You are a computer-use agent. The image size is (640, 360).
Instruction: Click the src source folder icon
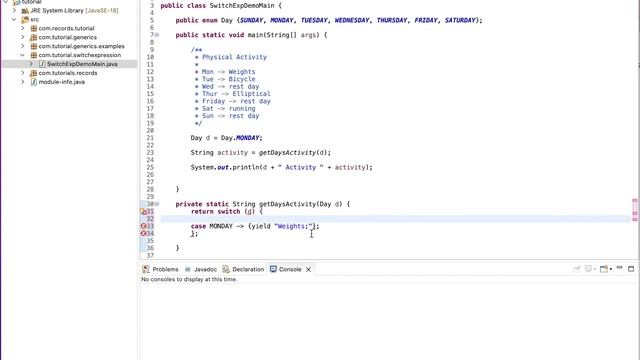click(x=25, y=20)
